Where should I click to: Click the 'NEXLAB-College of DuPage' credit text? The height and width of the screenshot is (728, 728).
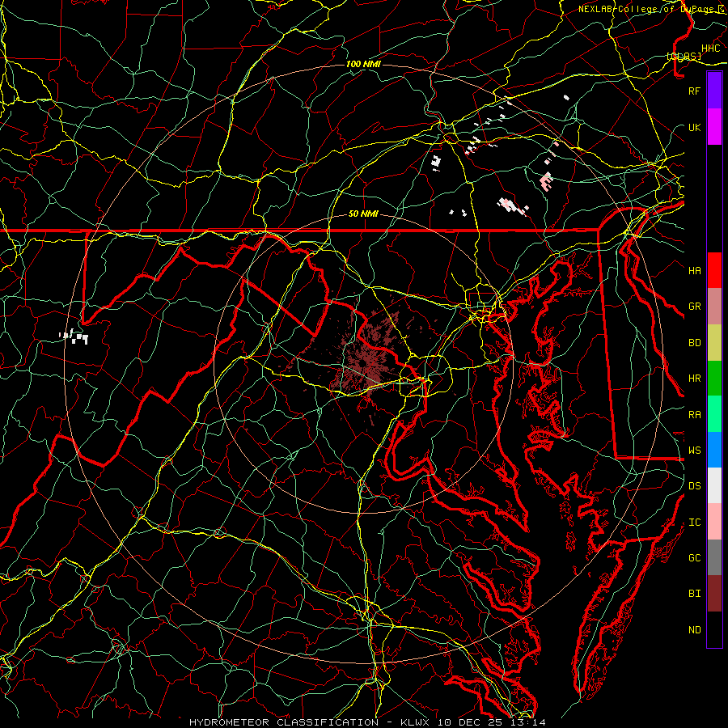(645, 9)
